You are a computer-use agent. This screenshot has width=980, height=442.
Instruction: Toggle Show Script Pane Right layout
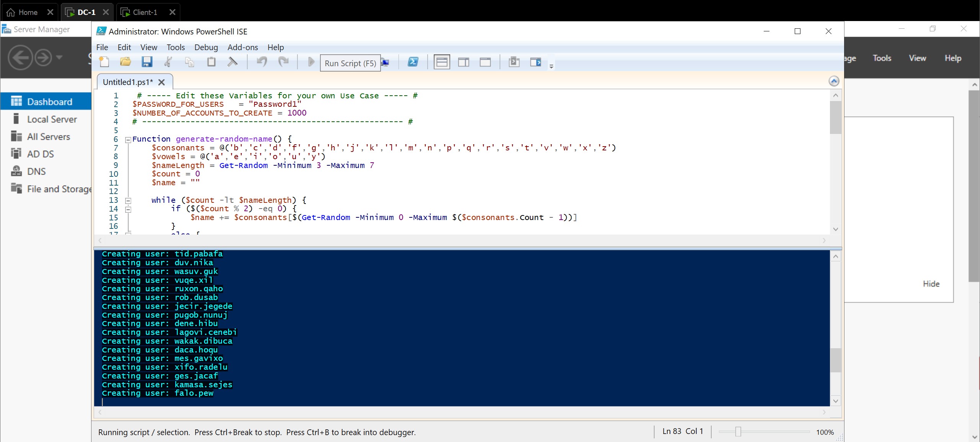click(x=464, y=62)
